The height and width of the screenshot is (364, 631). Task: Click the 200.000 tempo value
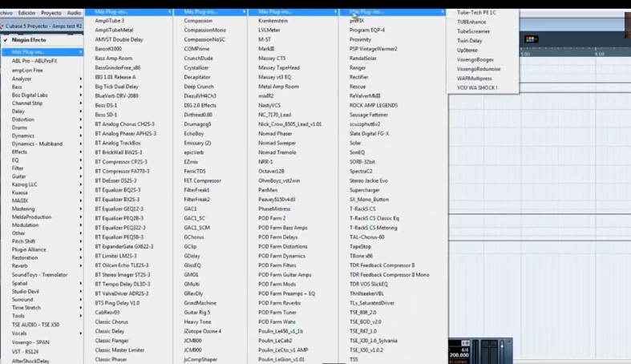pos(459,355)
